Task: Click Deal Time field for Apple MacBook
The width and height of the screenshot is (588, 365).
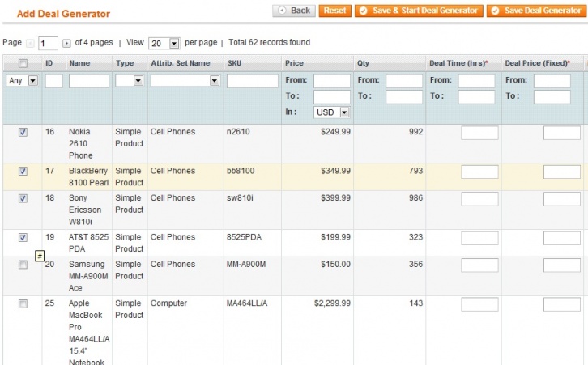Action: click(x=479, y=304)
